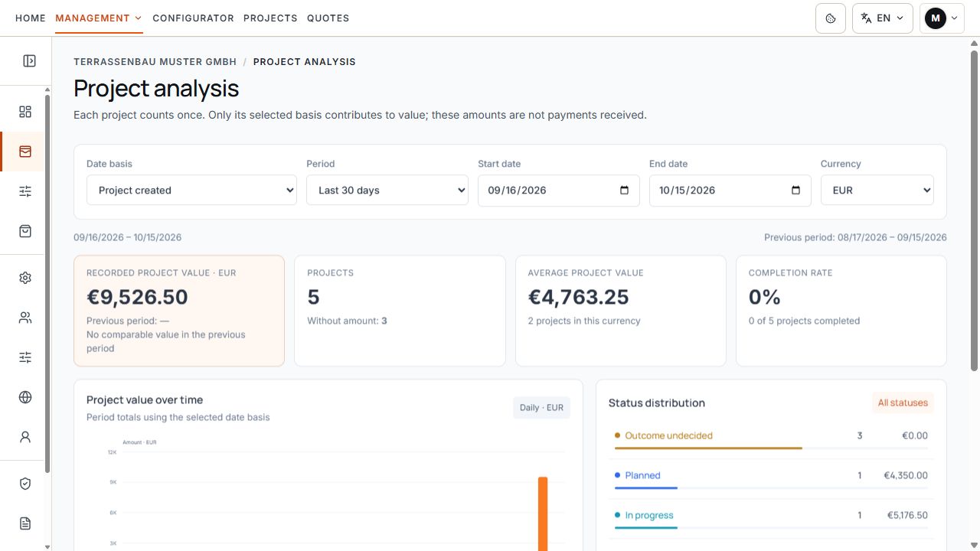The height and width of the screenshot is (551, 980).
Task: Click the Daily · EUR badge
Action: [x=541, y=408]
